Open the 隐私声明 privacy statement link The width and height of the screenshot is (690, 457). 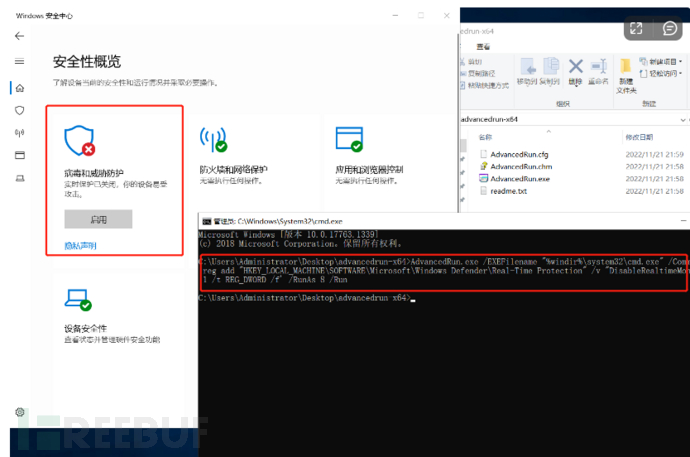(80, 245)
